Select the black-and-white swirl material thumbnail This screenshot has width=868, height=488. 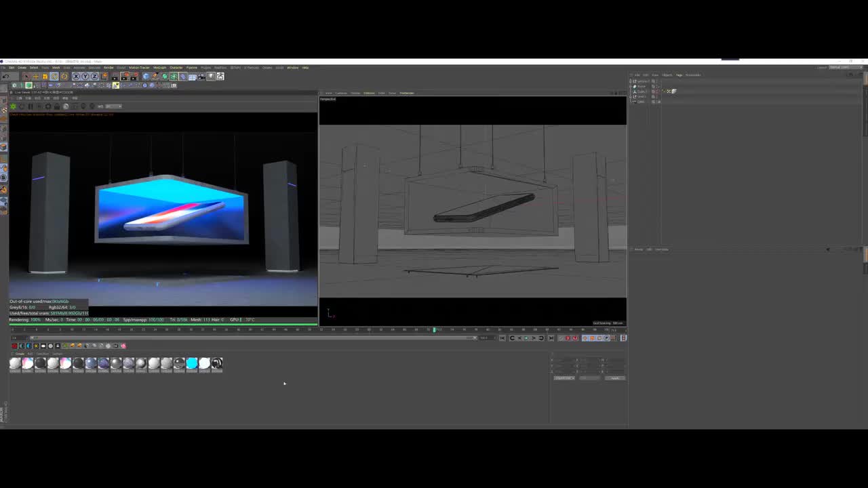click(x=217, y=364)
